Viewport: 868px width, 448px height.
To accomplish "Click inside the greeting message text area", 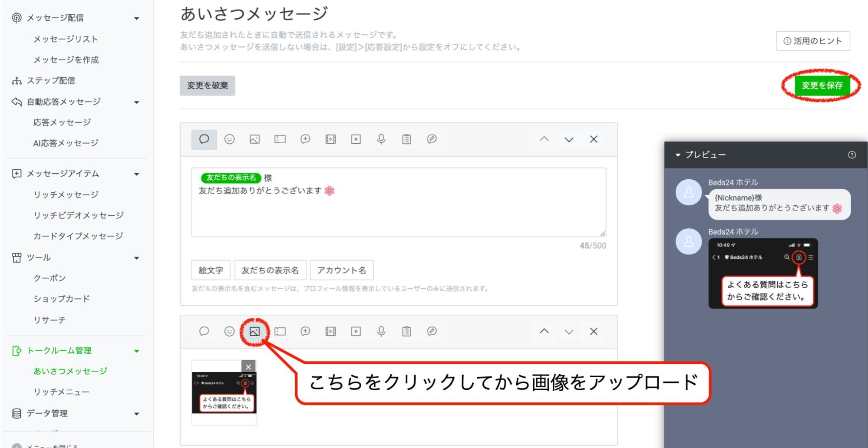I will [x=398, y=213].
